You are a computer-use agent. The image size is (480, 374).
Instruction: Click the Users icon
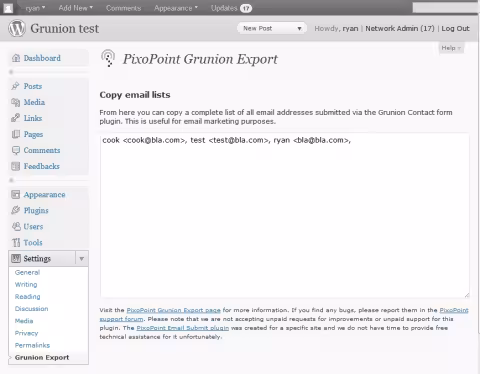coord(16,226)
